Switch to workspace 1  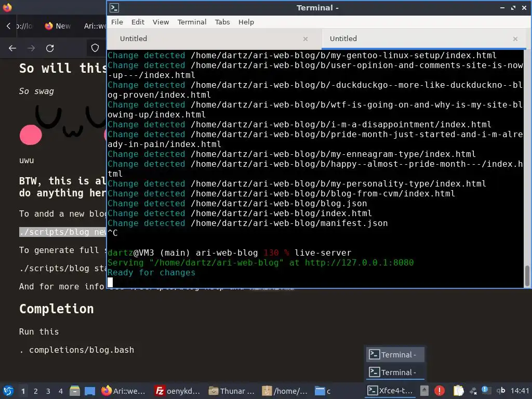pyautogui.click(x=23, y=391)
